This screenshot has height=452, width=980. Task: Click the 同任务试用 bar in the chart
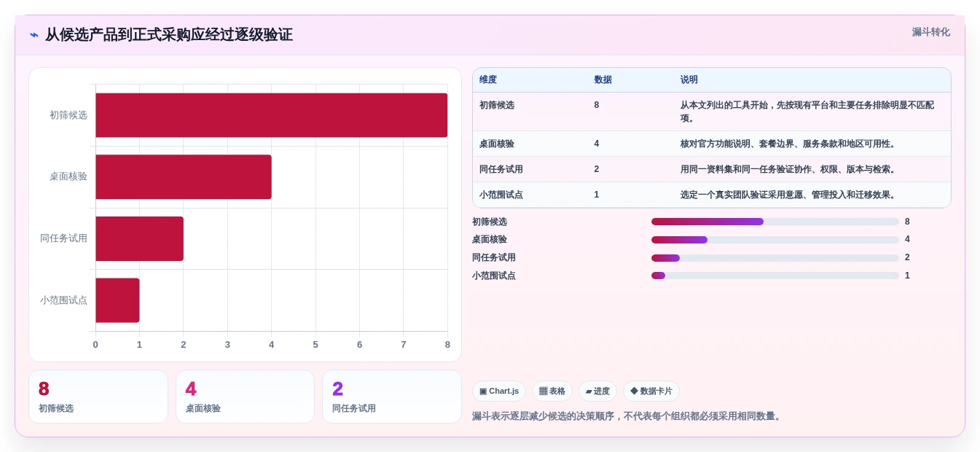pyautogui.click(x=139, y=238)
